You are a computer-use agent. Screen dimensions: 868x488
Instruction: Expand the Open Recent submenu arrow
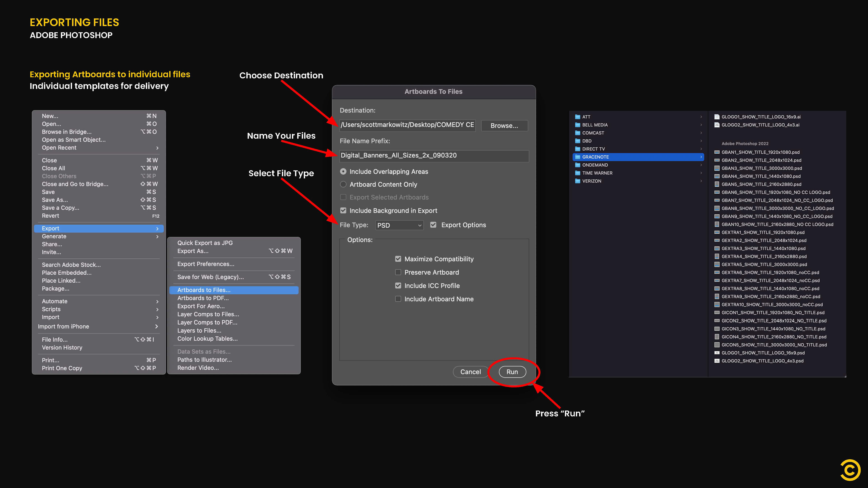pyautogui.click(x=157, y=148)
